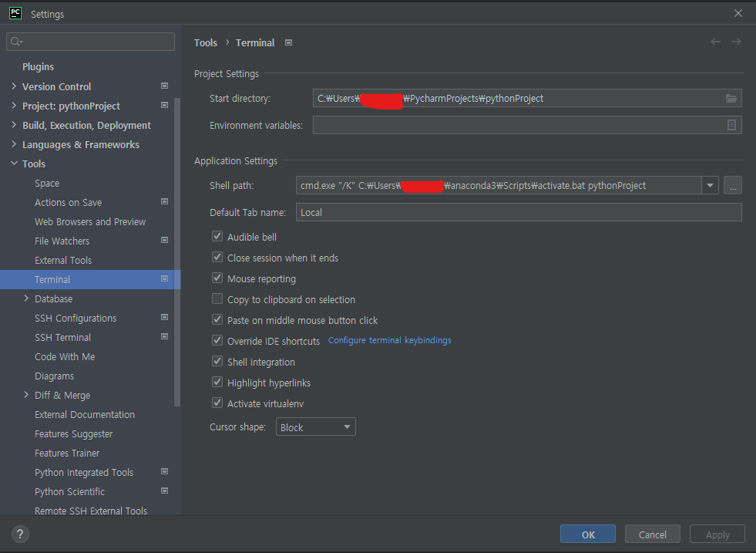
Task: Click the Default Tab name field
Action: [x=519, y=212]
